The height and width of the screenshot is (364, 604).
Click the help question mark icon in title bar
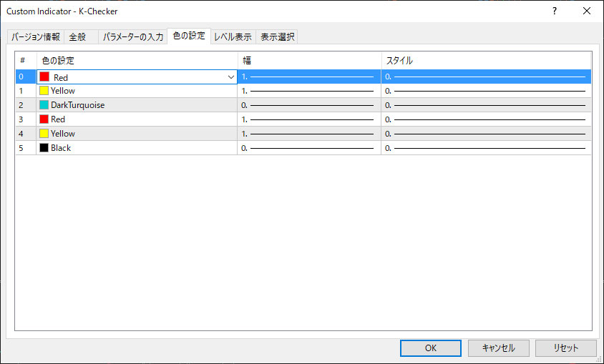coord(554,11)
